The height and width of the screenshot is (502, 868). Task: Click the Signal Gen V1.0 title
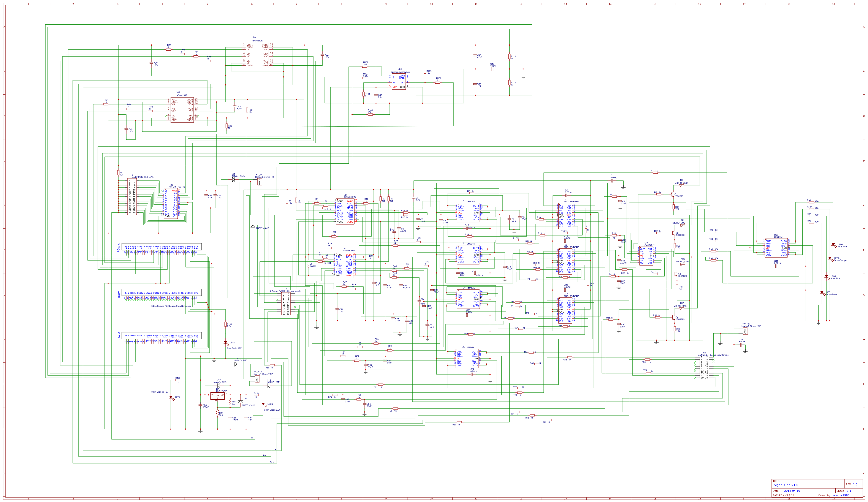pos(786,485)
